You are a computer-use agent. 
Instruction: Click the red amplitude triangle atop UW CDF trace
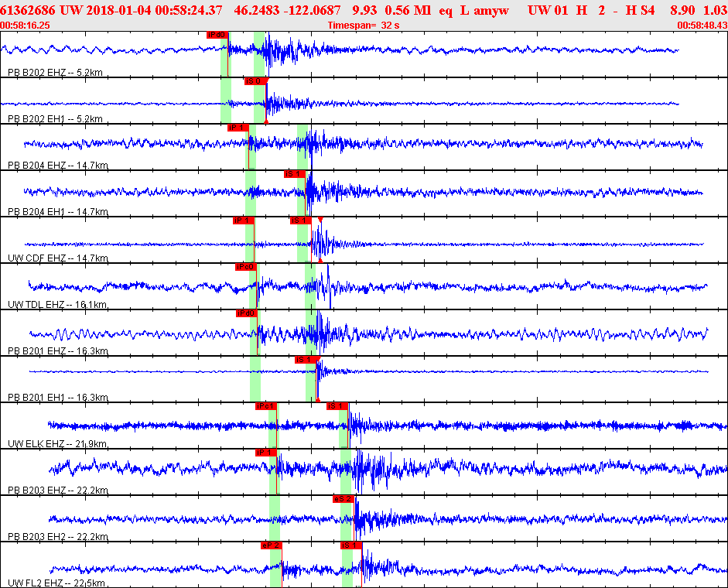(x=320, y=219)
